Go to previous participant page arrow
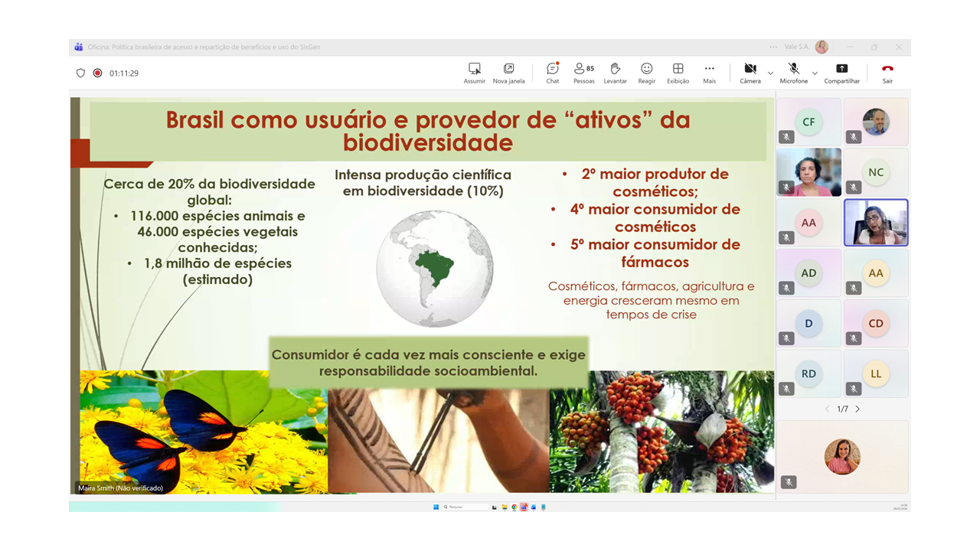 (828, 409)
